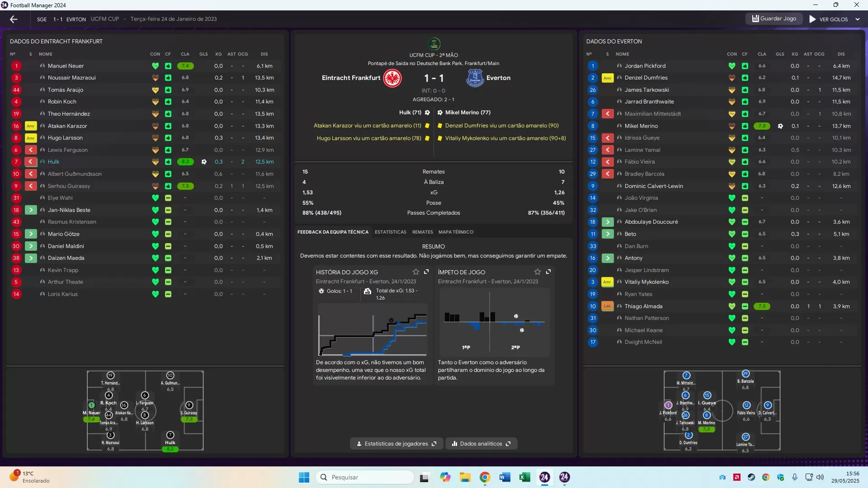The image size is (868, 488).
Task: Favorite the Ímpeto de Jogo card
Action: tap(537, 272)
